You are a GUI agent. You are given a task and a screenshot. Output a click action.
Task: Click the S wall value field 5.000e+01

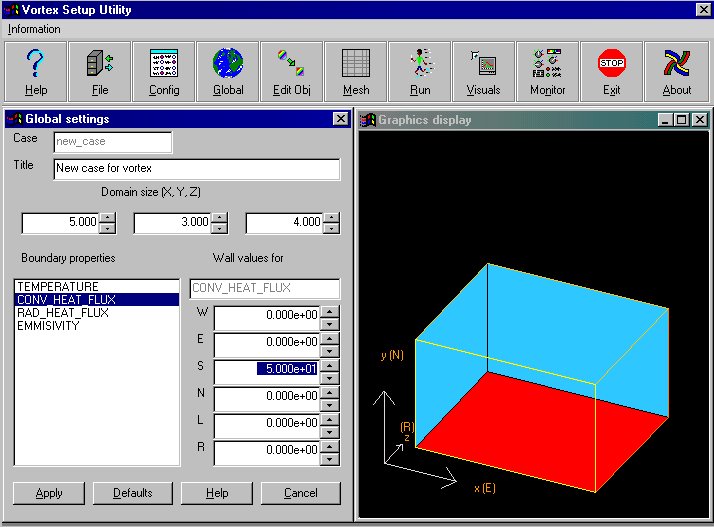[x=267, y=372]
